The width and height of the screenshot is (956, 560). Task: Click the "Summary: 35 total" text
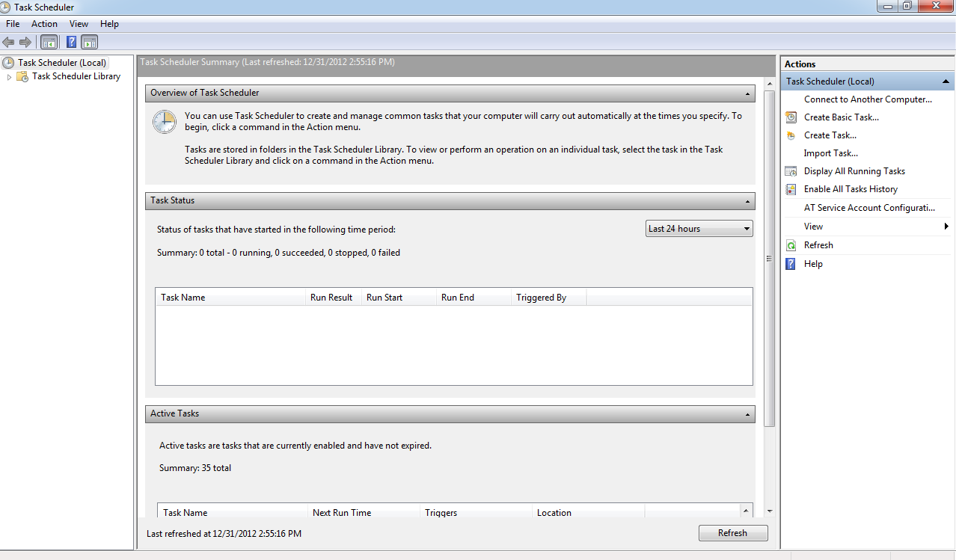(195, 469)
